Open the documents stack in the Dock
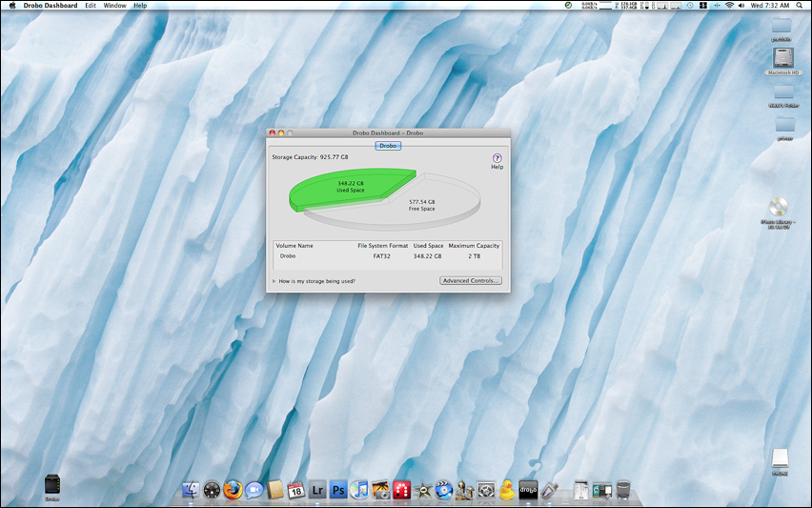 point(580,490)
